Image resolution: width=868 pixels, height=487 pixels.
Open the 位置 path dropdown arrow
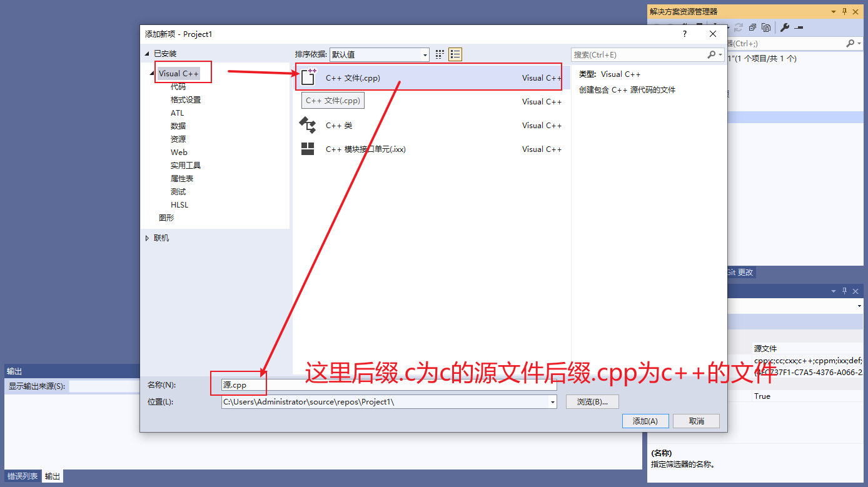click(x=551, y=402)
